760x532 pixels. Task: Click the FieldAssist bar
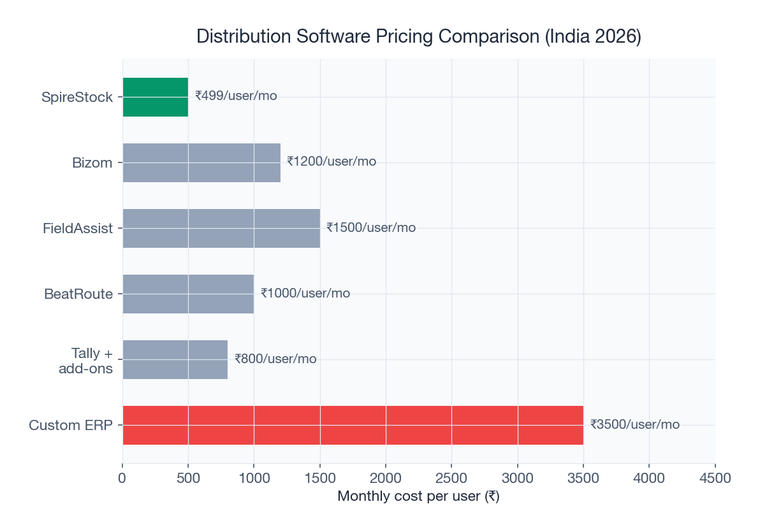(223, 228)
